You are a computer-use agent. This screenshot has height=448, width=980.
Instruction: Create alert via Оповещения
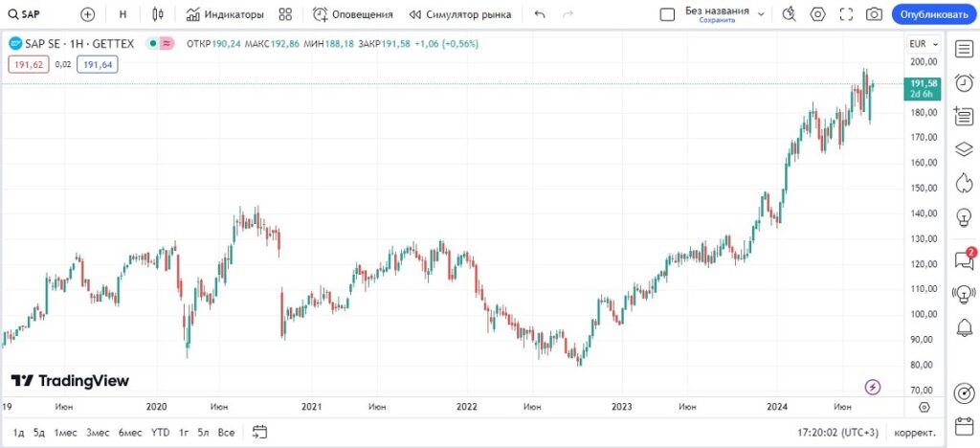point(353,13)
